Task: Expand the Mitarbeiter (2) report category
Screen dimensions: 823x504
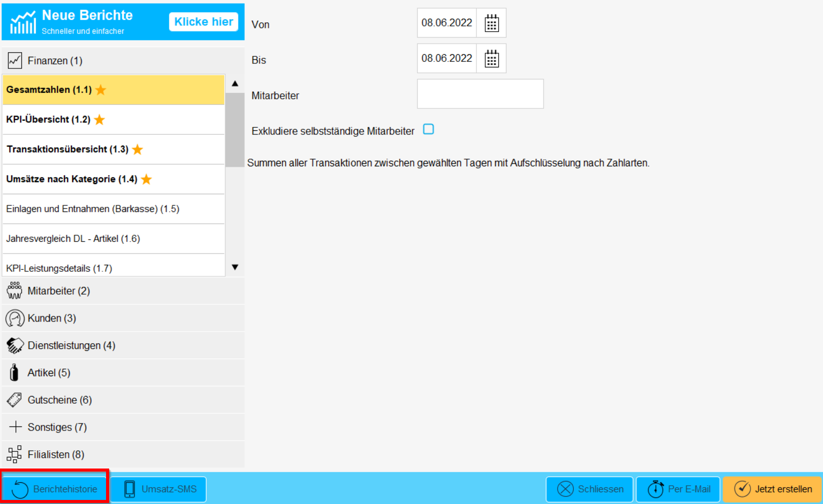Action: point(59,291)
